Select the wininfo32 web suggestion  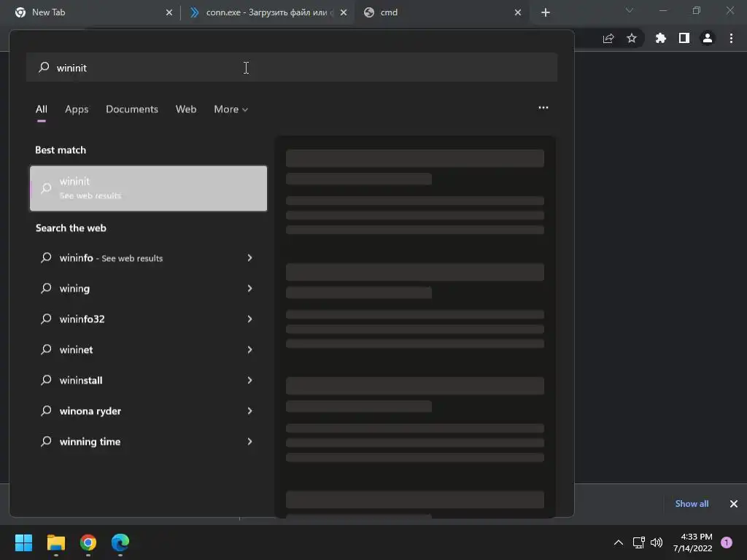coord(148,319)
